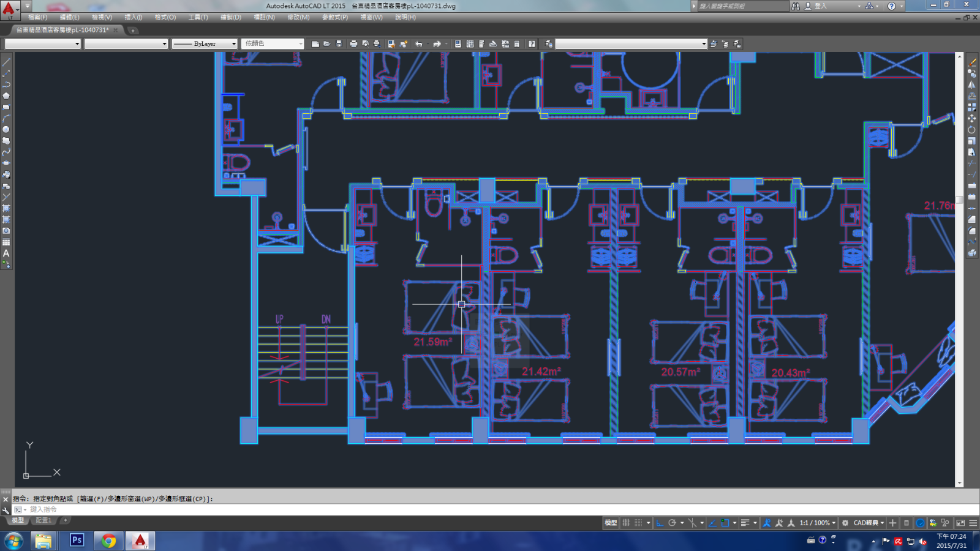Click the Open file icon
Screen dimensions: 980x551
327,44
